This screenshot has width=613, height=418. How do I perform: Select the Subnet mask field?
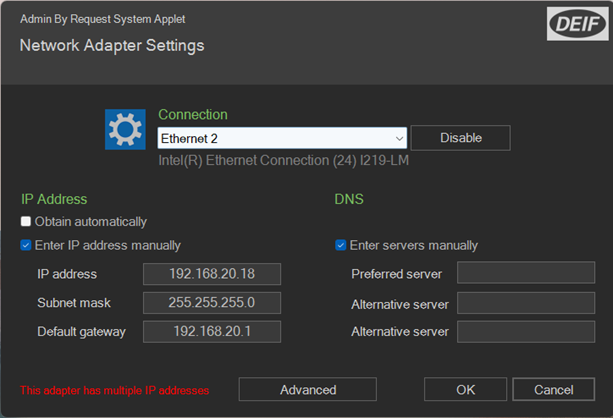coord(211,303)
